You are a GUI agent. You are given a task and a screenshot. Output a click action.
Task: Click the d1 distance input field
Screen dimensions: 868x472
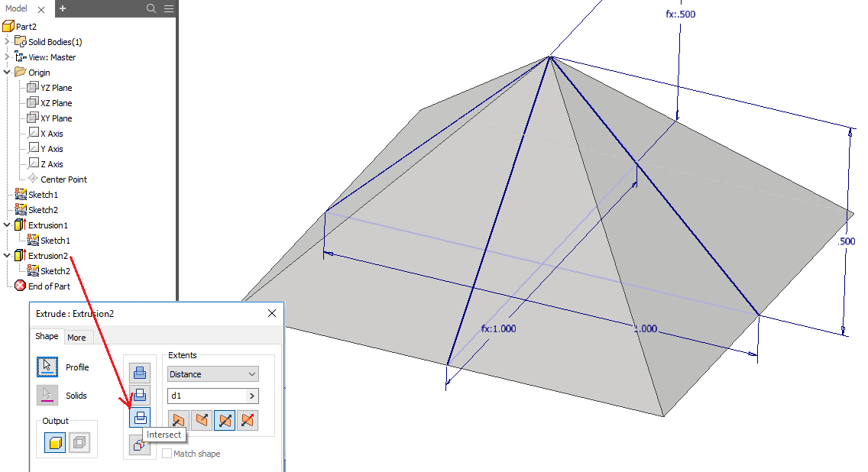[x=207, y=396]
